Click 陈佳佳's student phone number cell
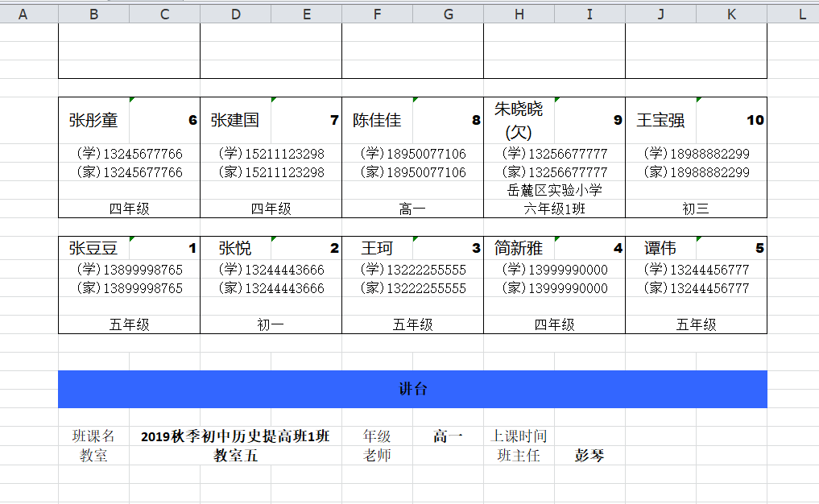This screenshot has height=504, width=819. point(412,154)
